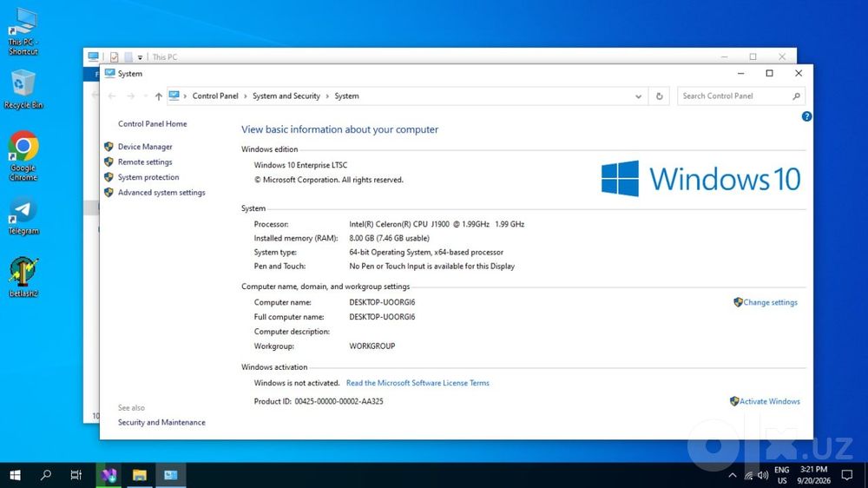This screenshot has width=868, height=488.
Task: Click the Intel Celeron J1900 processor text
Action: [x=437, y=224]
